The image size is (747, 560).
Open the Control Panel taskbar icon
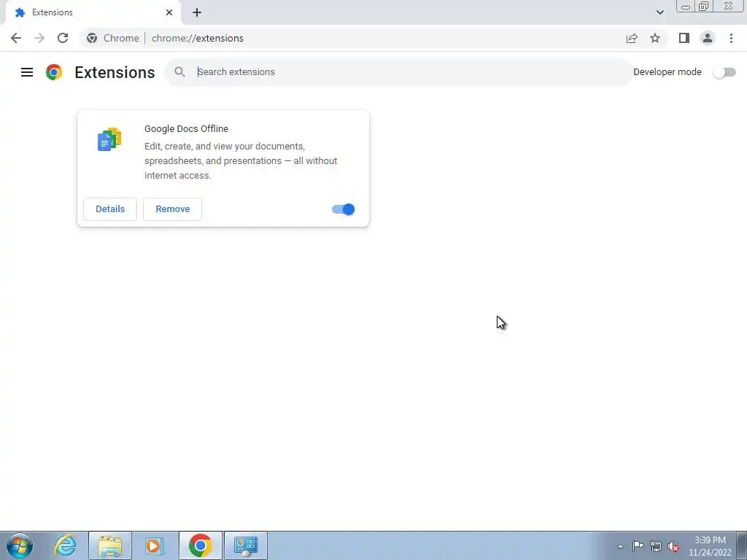(x=245, y=545)
